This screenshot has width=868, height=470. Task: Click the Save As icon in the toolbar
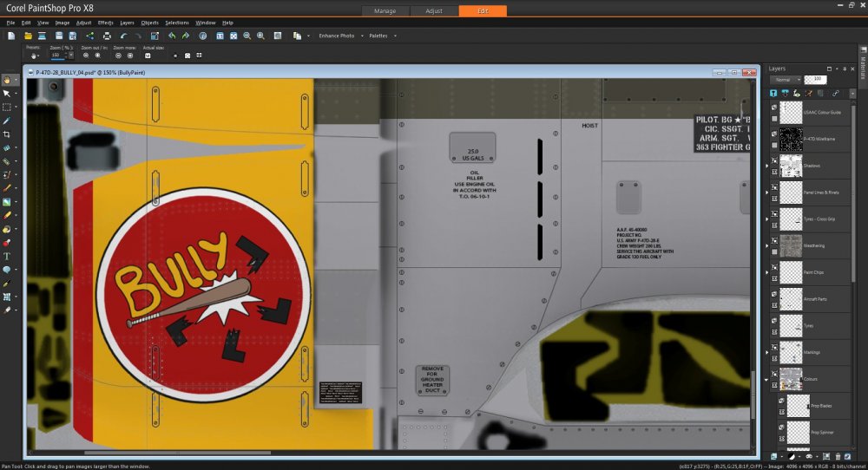click(73, 36)
